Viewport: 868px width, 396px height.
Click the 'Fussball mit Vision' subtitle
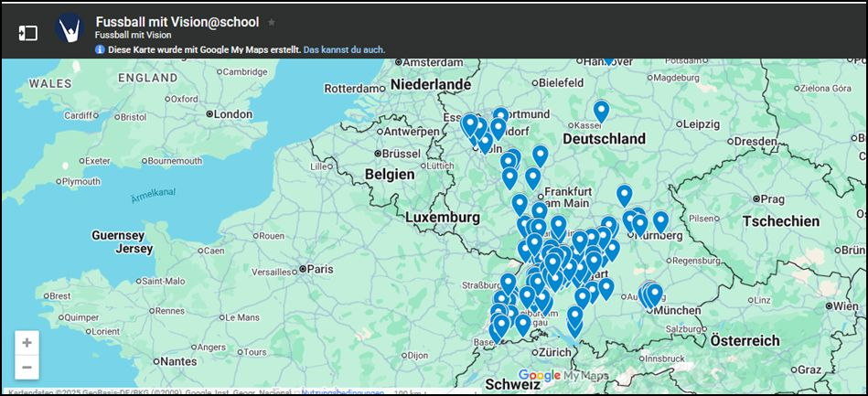click(133, 36)
